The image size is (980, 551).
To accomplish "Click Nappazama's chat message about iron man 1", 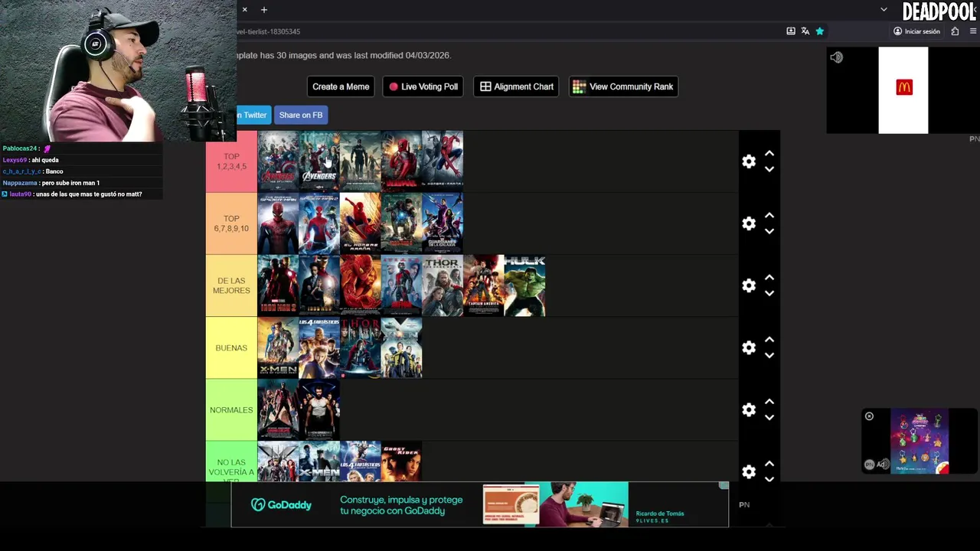I will click(51, 183).
